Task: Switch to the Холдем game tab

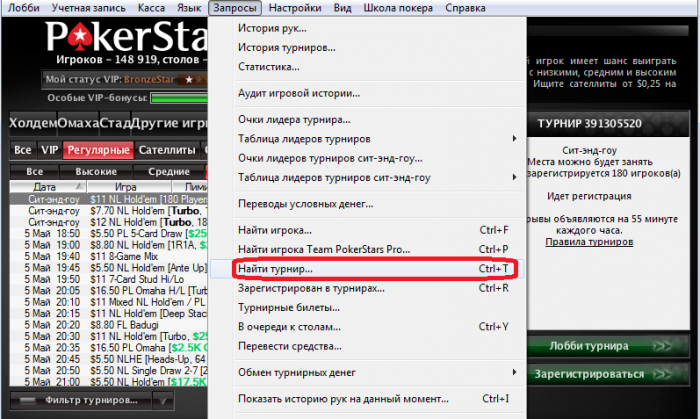Action: coord(33,123)
